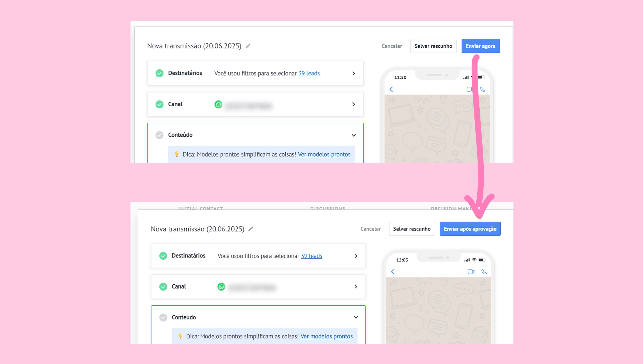Click grey check beside Conteúdo in top screenshot
643x364 pixels.
(x=159, y=135)
